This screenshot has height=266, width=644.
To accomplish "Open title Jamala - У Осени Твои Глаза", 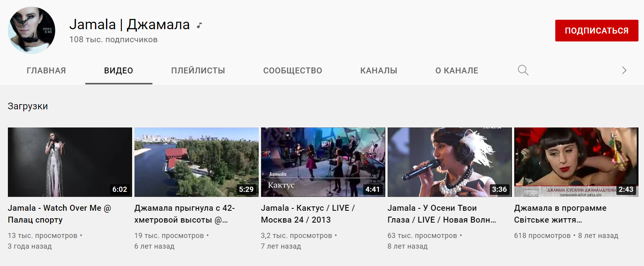I will [442, 214].
